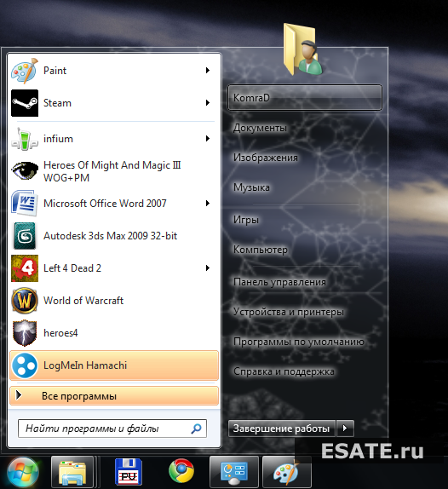Open Изображения
Screen dimensions: 448x489
[x=266, y=158]
